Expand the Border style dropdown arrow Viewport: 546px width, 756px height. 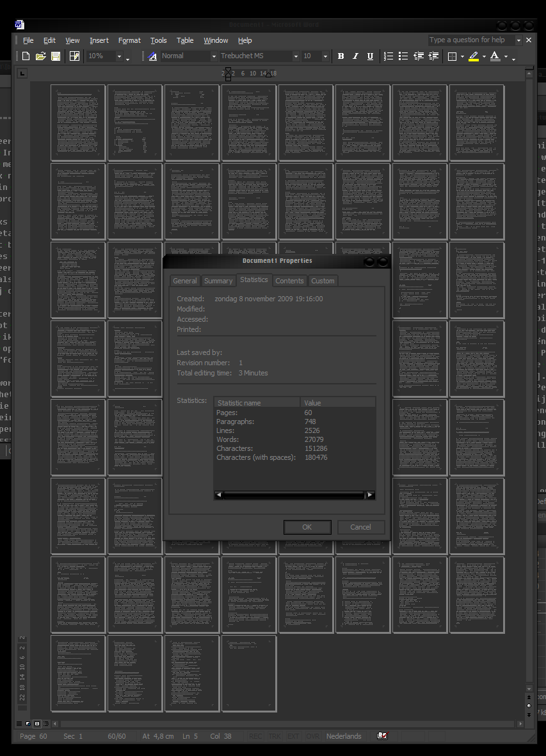coord(462,56)
